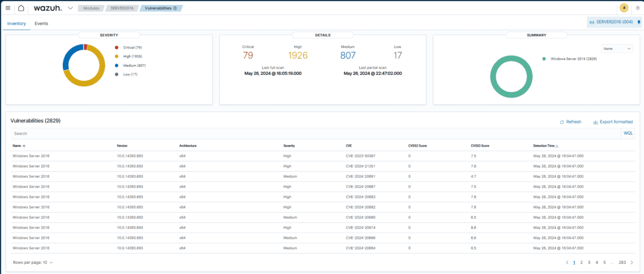Image resolution: width=644 pixels, height=274 pixels.
Task: Sort by Name column arrow
Action: tap(25, 146)
